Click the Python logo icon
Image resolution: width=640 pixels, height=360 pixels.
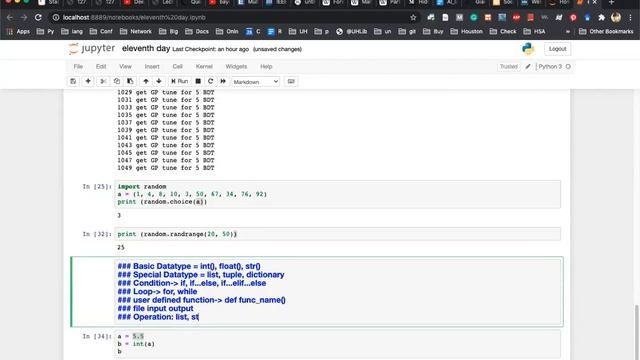coord(528,49)
